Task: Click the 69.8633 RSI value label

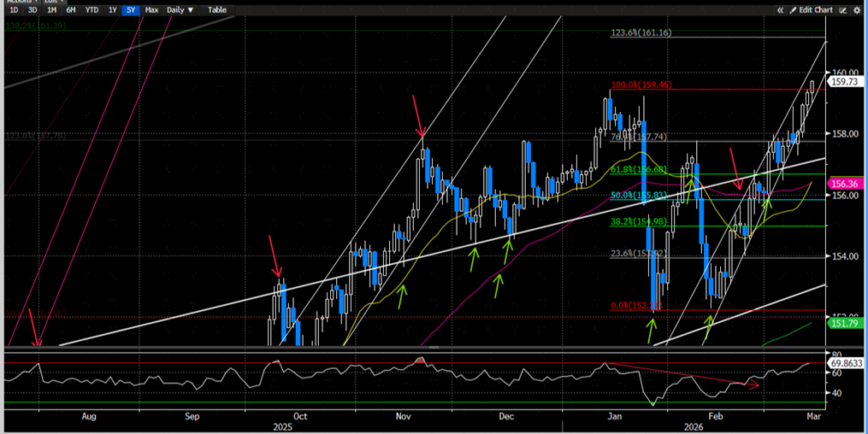Action: (846, 363)
